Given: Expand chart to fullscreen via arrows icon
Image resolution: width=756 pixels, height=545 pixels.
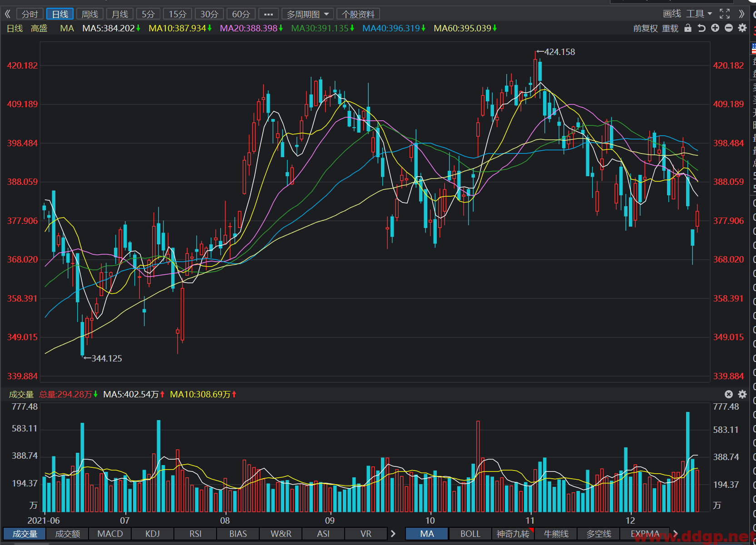Looking at the screenshot, I should coord(725,14).
